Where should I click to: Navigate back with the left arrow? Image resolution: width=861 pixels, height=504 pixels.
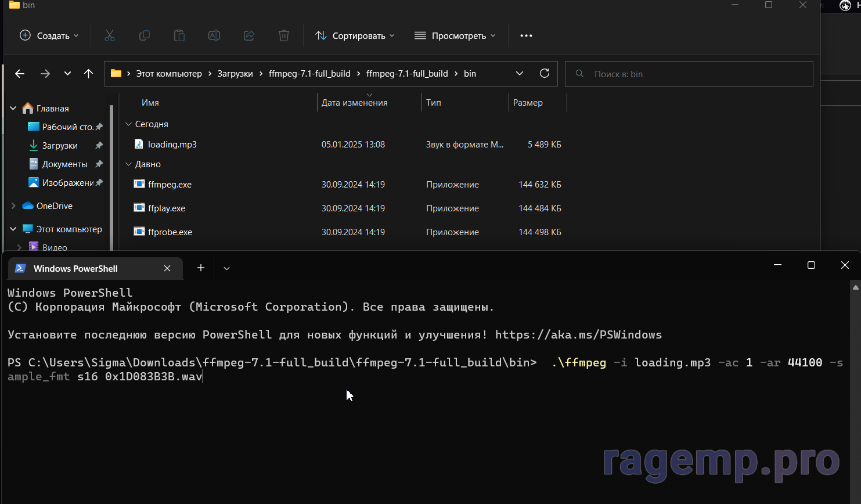coord(20,74)
